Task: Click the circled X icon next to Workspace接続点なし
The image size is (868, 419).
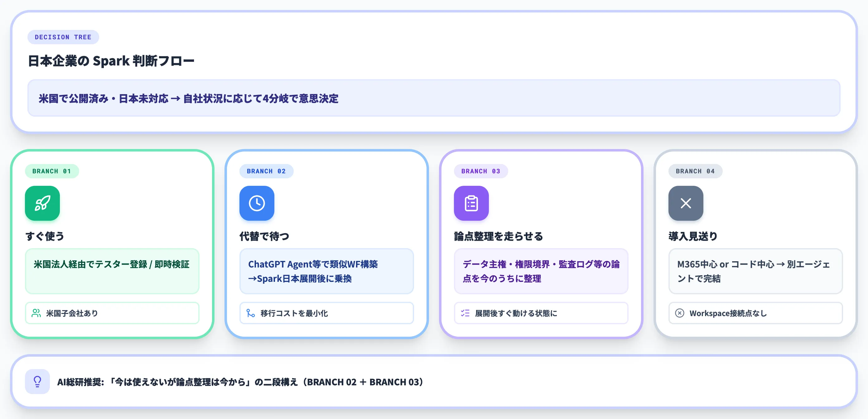Action: (x=680, y=313)
